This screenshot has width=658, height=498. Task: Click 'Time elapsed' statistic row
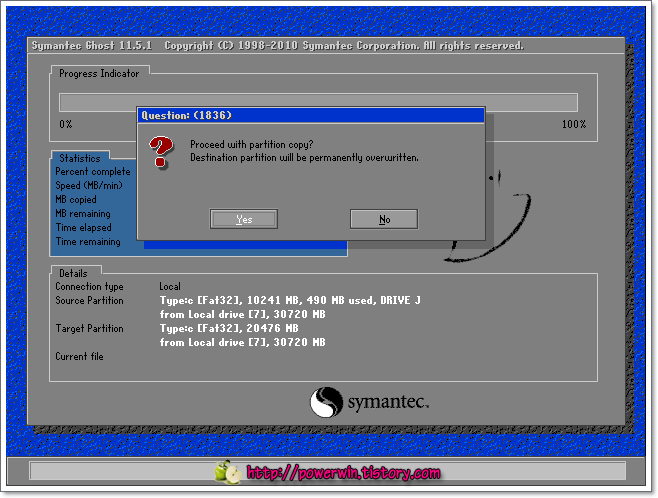pyautogui.click(x=84, y=227)
